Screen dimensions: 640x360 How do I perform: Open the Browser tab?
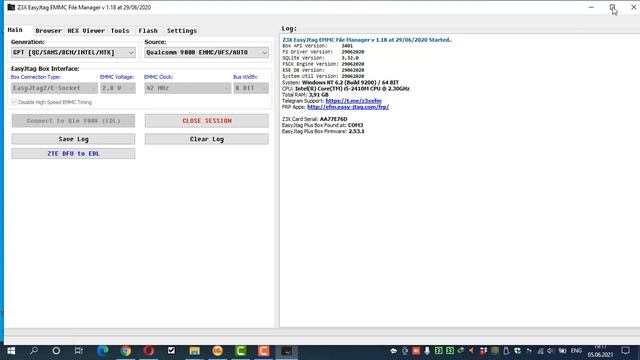coord(48,31)
